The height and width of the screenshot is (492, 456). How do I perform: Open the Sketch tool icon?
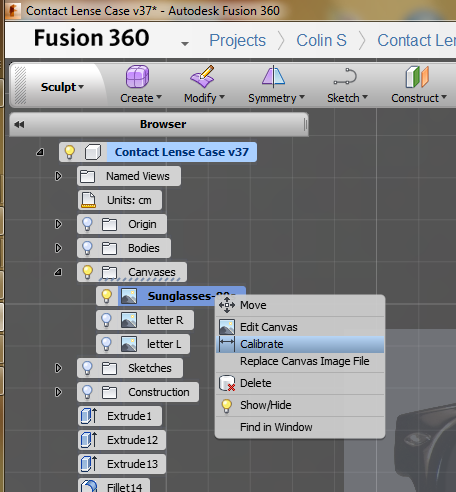pyautogui.click(x=345, y=77)
